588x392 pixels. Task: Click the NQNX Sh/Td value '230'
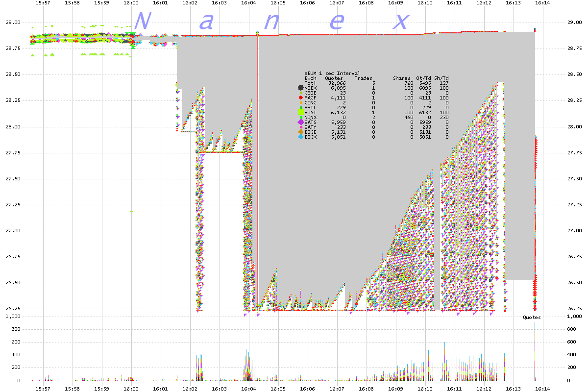coord(444,117)
